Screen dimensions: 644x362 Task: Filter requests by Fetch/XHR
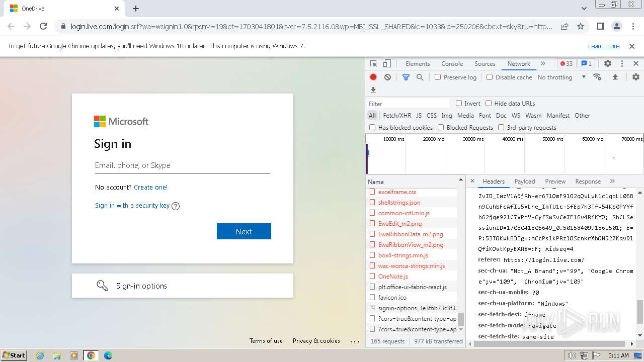point(397,116)
